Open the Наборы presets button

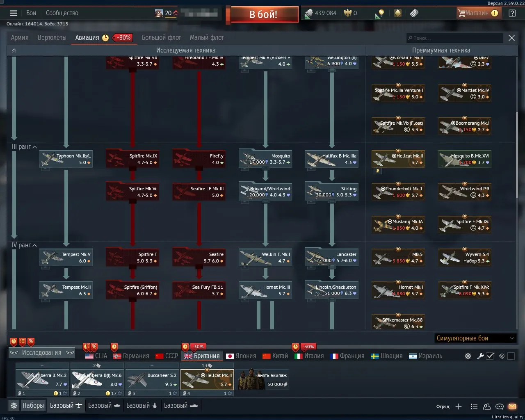pyautogui.click(x=33, y=406)
